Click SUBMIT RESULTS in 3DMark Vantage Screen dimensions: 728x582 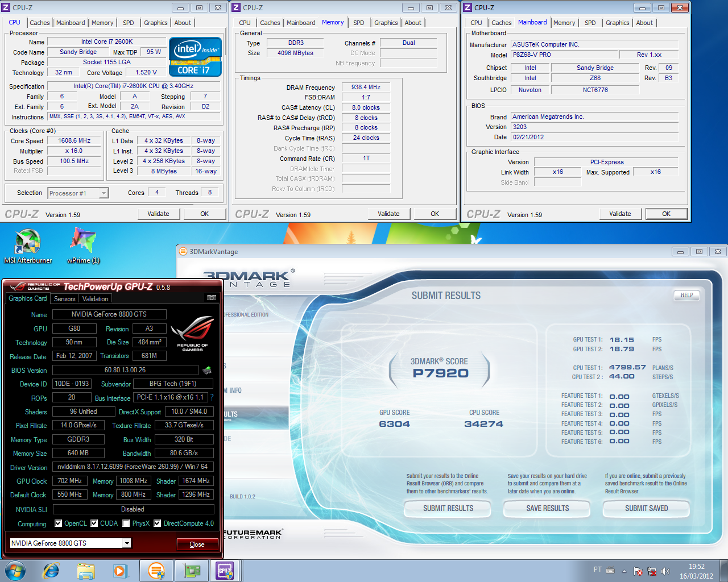(448, 508)
